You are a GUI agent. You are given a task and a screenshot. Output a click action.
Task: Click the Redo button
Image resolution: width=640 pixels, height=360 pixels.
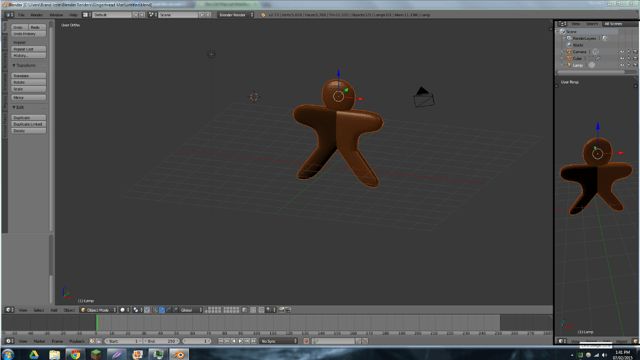(x=37, y=27)
